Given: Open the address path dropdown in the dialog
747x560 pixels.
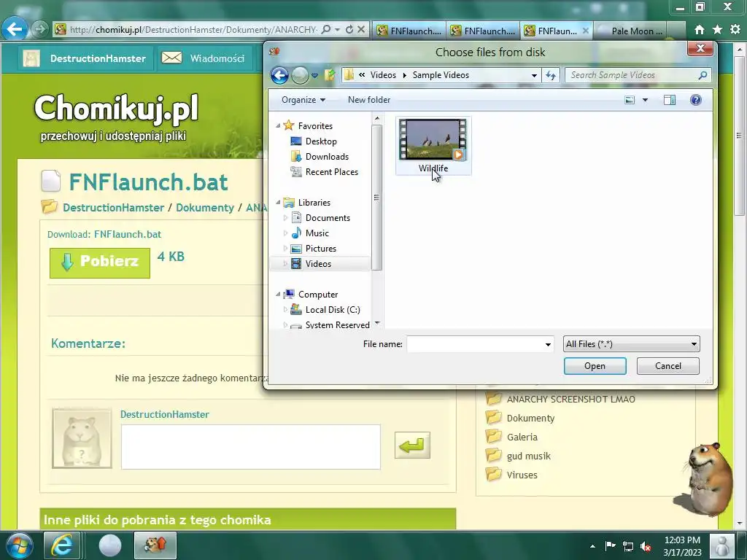Looking at the screenshot, I should pyautogui.click(x=534, y=75).
